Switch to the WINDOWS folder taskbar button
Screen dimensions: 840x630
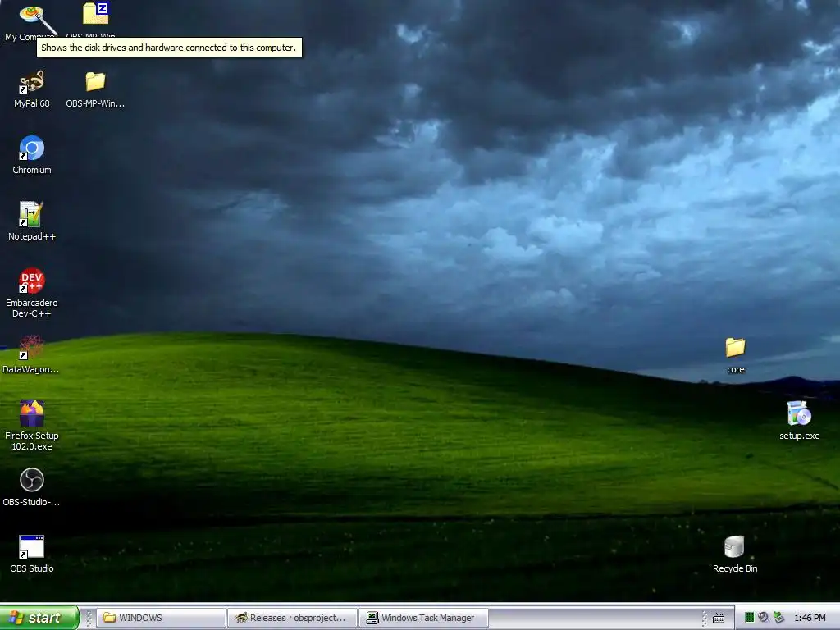(x=163, y=618)
